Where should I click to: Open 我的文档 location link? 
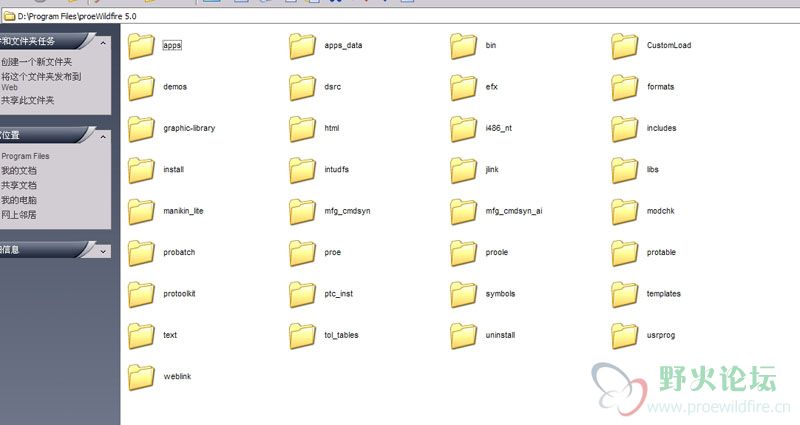(x=18, y=170)
